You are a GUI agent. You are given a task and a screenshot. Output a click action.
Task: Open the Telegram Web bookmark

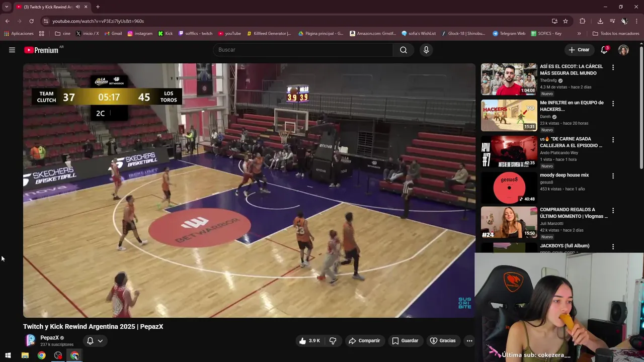(x=509, y=34)
